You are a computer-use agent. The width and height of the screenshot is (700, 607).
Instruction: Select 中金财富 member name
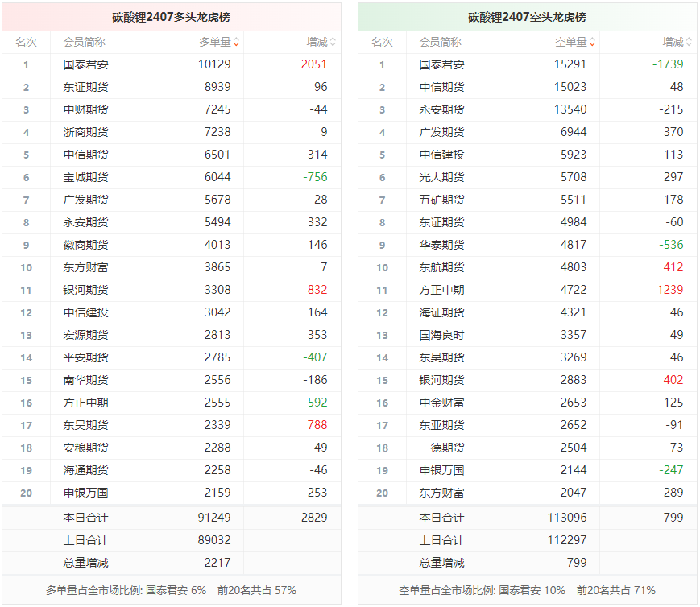tap(441, 403)
